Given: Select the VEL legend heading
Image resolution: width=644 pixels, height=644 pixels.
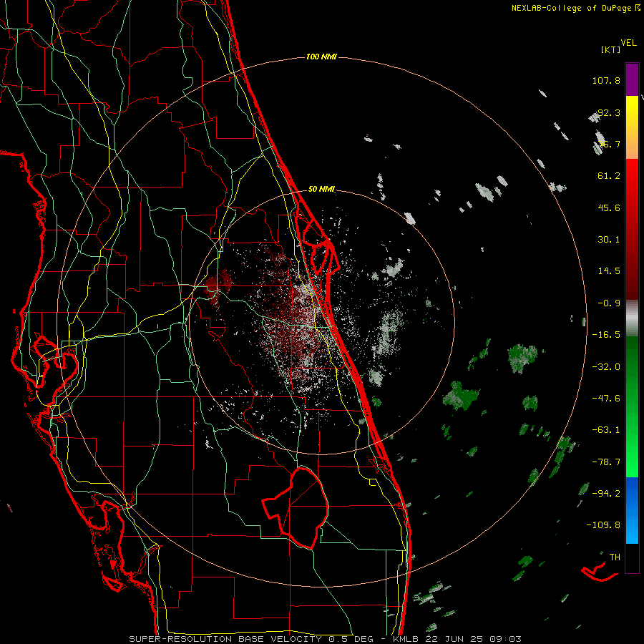Looking at the screenshot, I should tap(628, 43).
